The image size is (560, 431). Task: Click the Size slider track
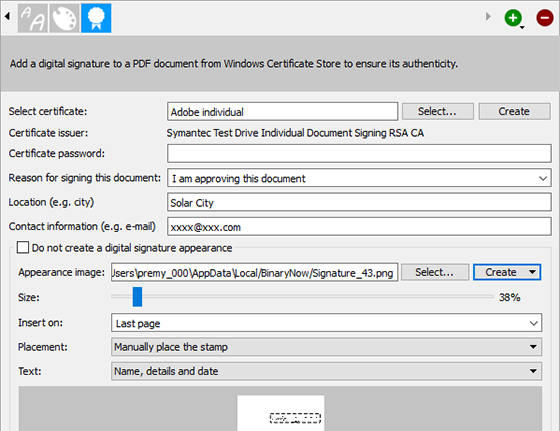[x=302, y=296]
